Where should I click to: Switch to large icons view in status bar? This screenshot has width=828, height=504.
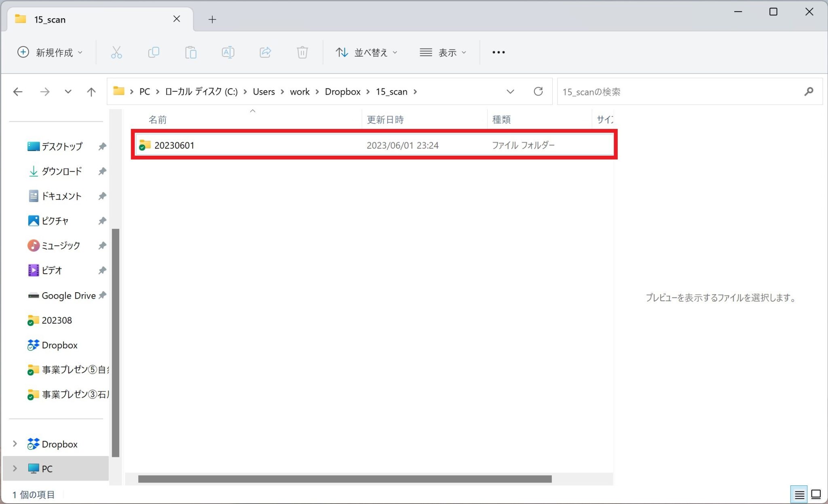point(816,494)
